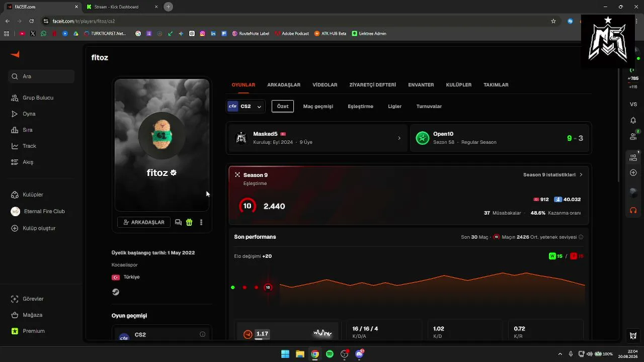644x362 pixels.
Task: Reload the page
Action: click(31, 21)
